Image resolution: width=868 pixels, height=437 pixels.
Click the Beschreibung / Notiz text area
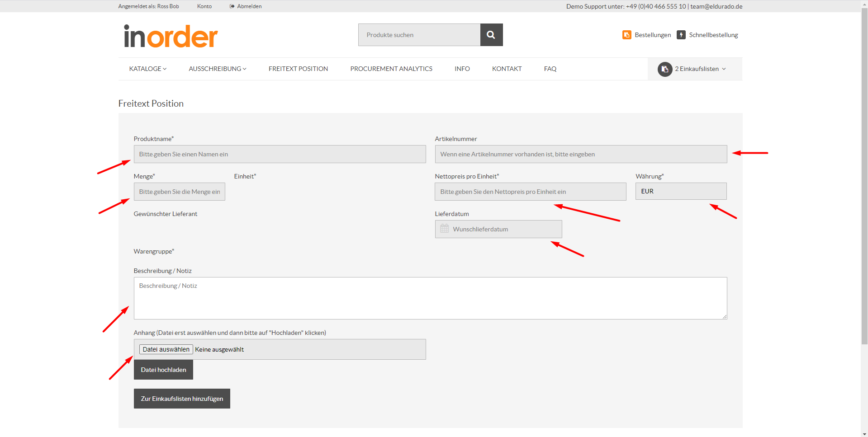(429, 298)
